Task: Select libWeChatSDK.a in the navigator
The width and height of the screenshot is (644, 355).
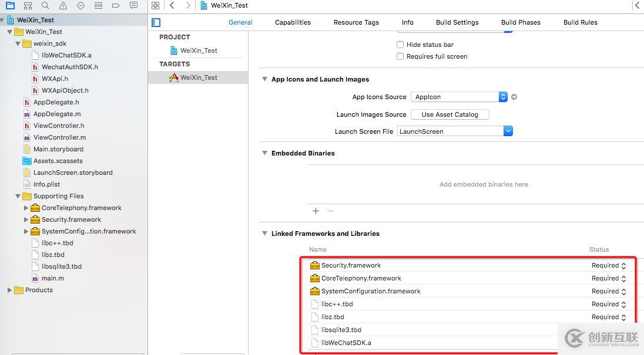Action: (66, 55)
